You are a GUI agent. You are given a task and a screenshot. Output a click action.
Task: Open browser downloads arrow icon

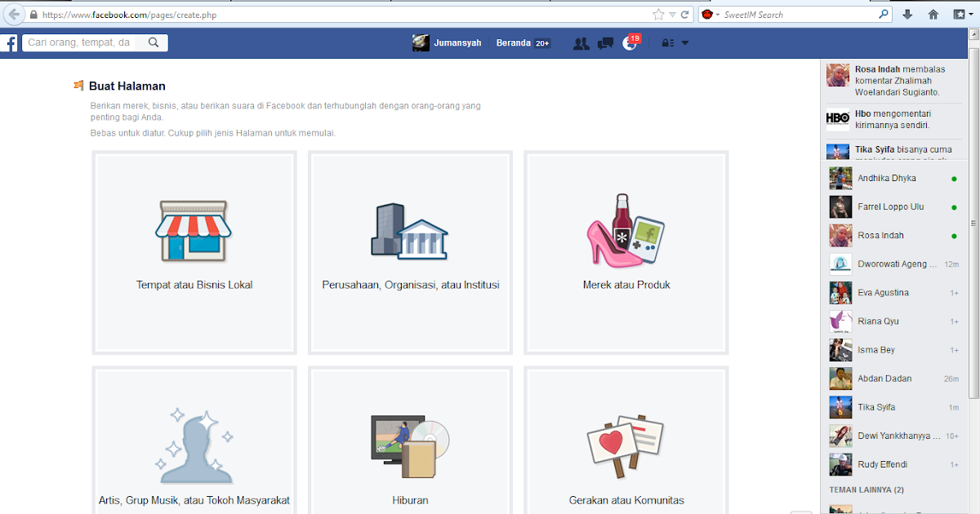point(907,15)
